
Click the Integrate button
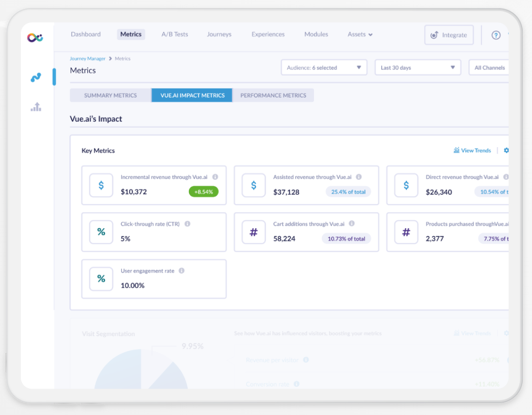click(449, 35)
